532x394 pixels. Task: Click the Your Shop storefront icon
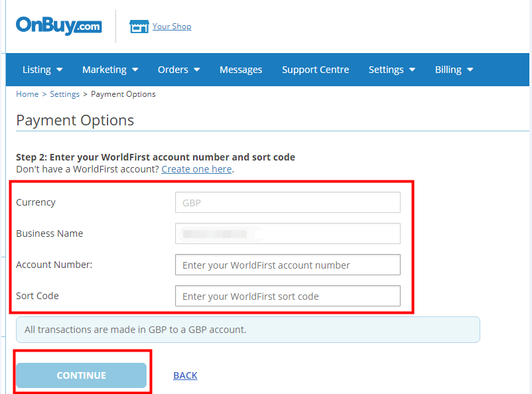pos(139,27)
